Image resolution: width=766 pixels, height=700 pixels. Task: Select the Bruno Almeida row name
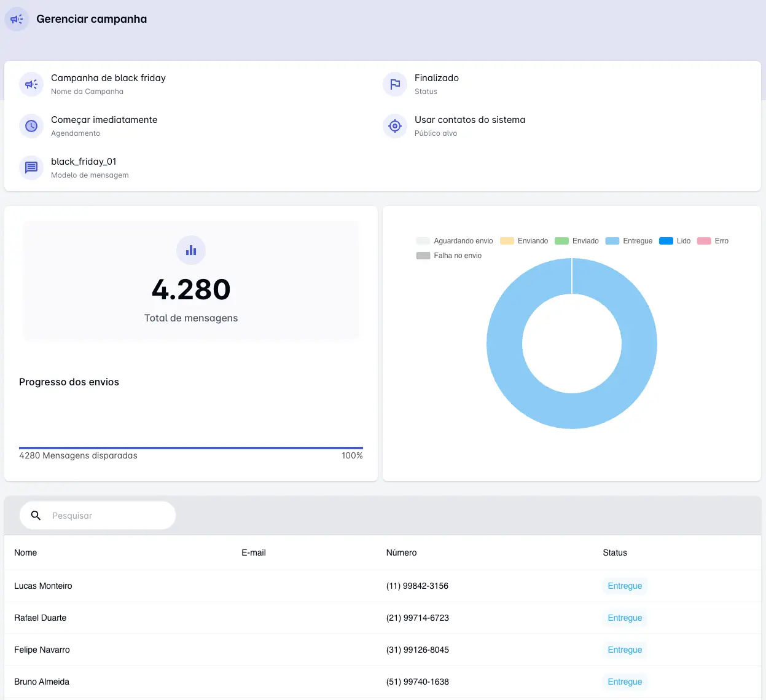coord(42,682)
